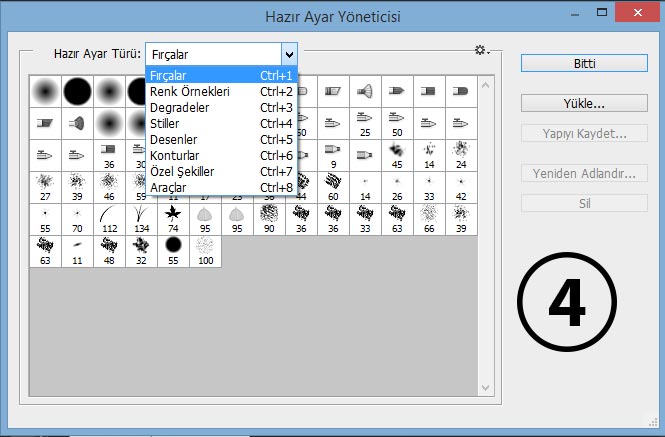This screenshot has height=437, width=665.
Task: Open the Yükle... load dialog
Action: click(x=584, y=103)
